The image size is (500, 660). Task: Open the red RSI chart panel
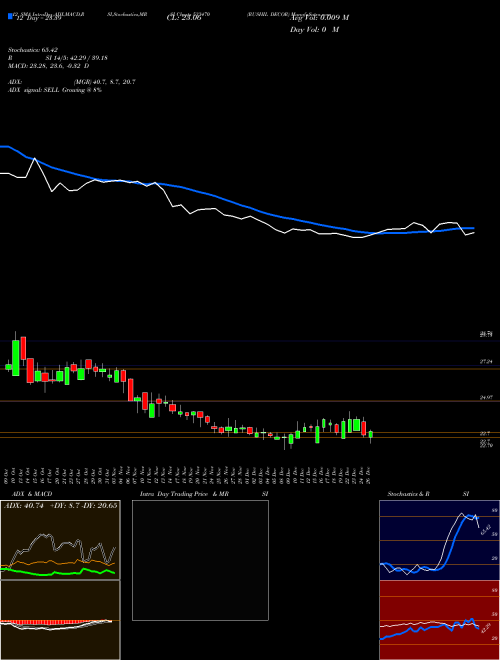(439, 620)
